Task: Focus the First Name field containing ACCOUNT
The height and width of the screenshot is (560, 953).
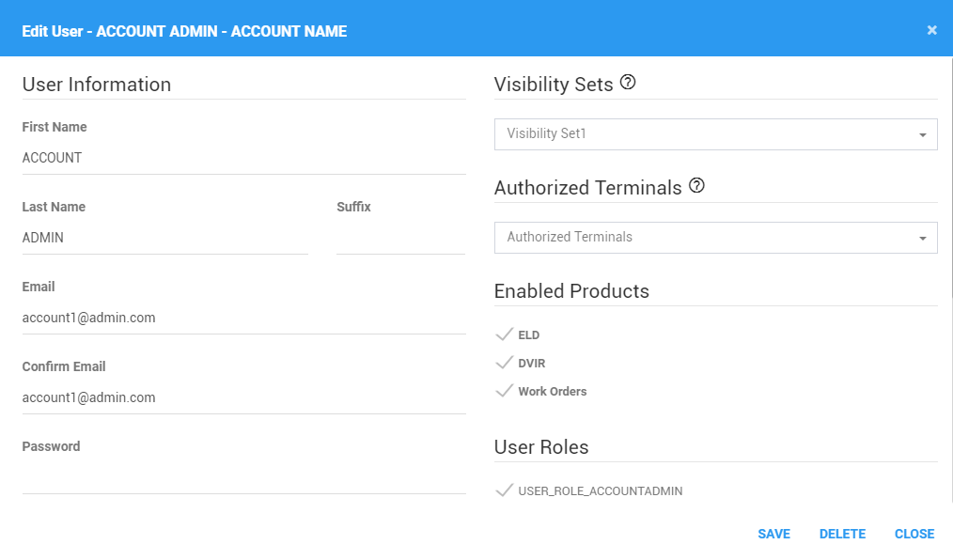Action: 243,158
